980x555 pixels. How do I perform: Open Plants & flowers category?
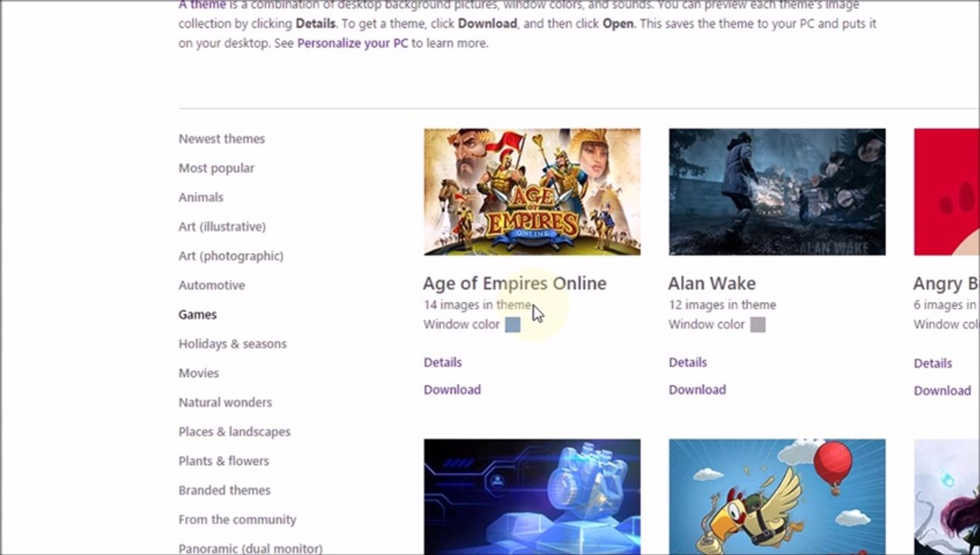coord(224,461)
